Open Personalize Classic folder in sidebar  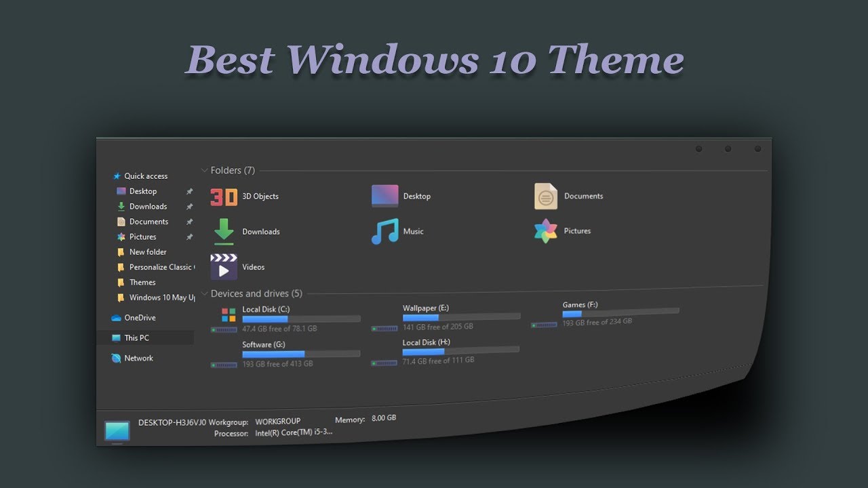pyautogui.click(x=161, y=267)
